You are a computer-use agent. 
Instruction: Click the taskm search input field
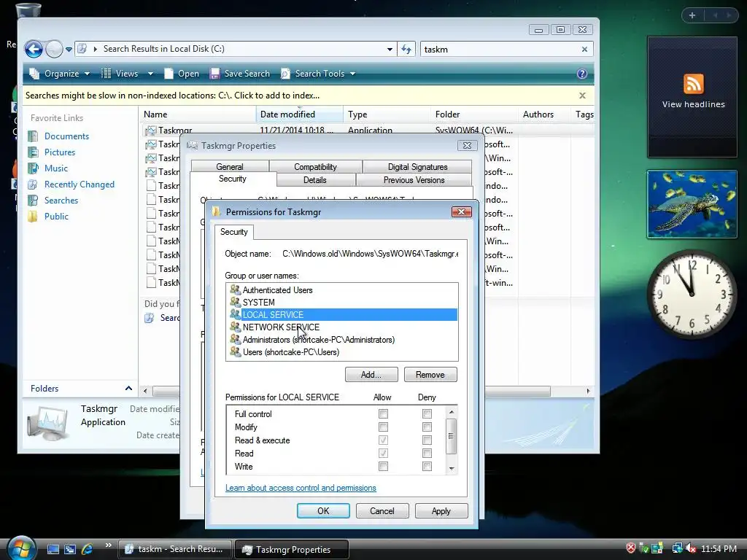[500, 49]
